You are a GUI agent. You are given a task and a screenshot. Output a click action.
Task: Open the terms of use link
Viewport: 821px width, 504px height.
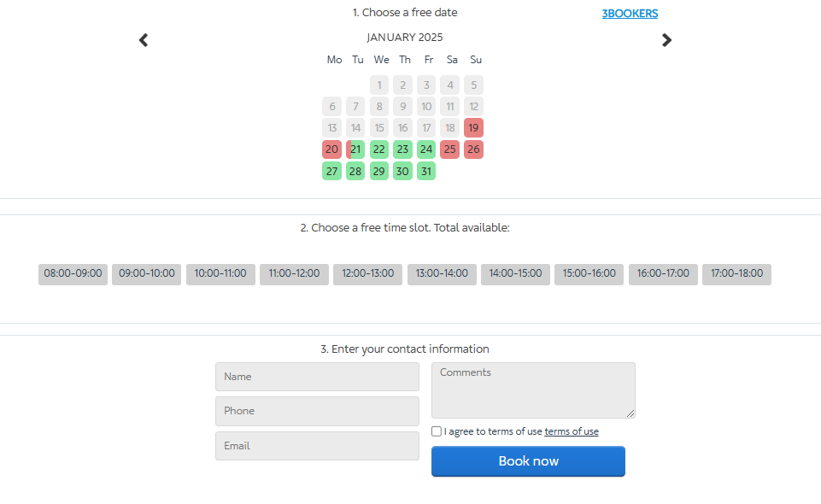click(571, 431)
